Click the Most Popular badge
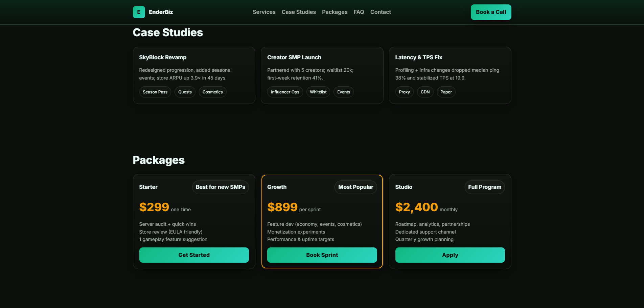Viewport: 644px width, 308px height. tap(355, 187)
